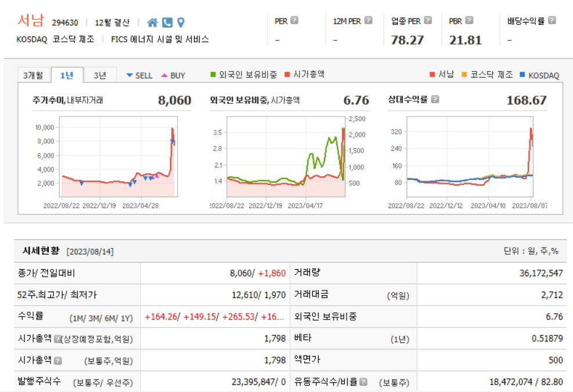Click the home icon next to 서남

coord(153,22)
